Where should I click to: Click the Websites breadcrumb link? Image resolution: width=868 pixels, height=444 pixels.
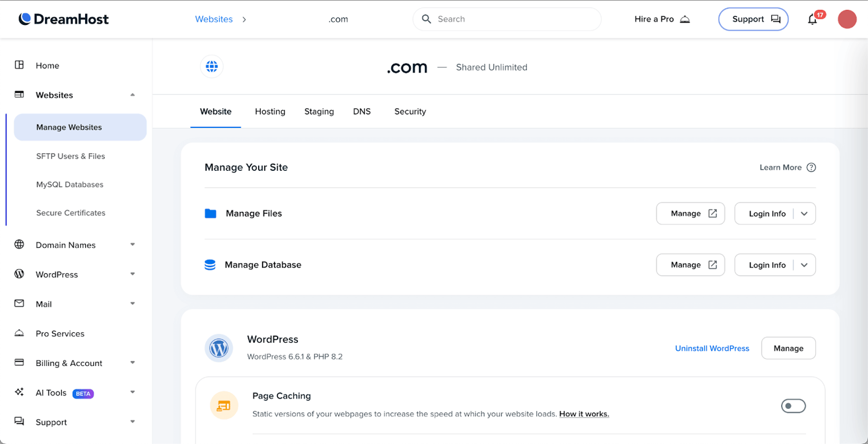[214, 19]
